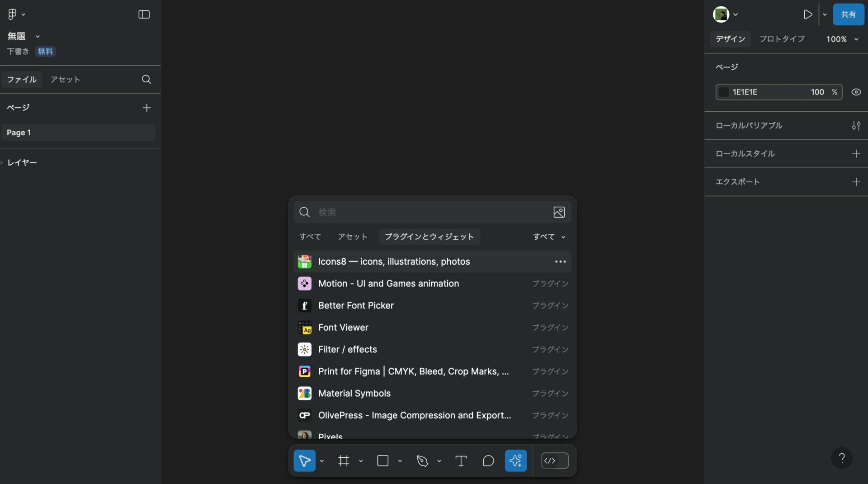
Task: Click the 100 opacity percentage field
Action: (x=824, y=92)
